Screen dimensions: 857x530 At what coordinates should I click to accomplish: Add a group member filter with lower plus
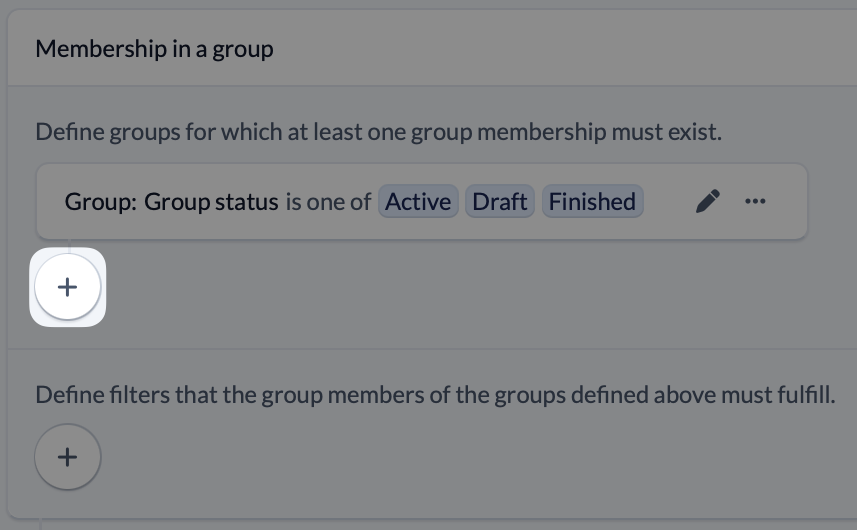[x=67, y=457]
